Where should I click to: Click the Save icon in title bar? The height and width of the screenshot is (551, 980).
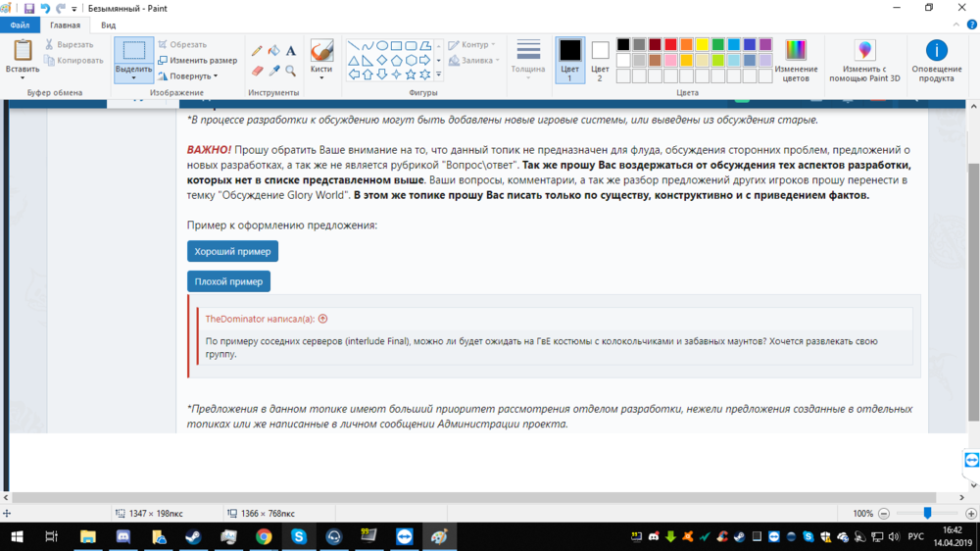tap(29, 8)
